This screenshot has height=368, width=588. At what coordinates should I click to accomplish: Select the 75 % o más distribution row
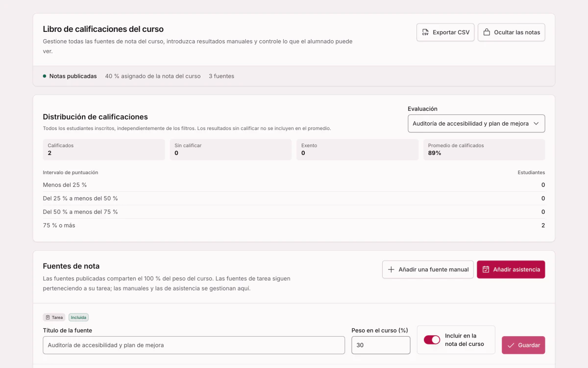[294, 225]
